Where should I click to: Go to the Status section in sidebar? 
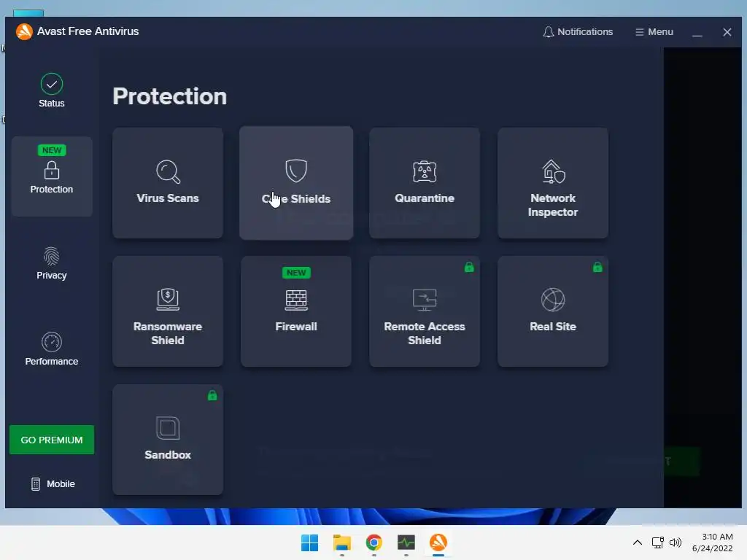52,90
